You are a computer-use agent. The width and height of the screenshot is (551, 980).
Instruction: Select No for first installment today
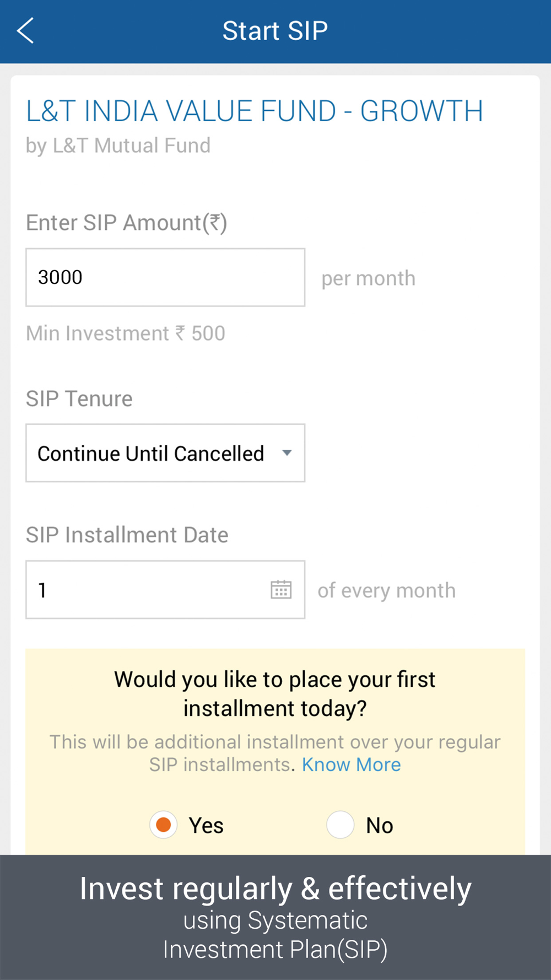[x=340, y=825]
